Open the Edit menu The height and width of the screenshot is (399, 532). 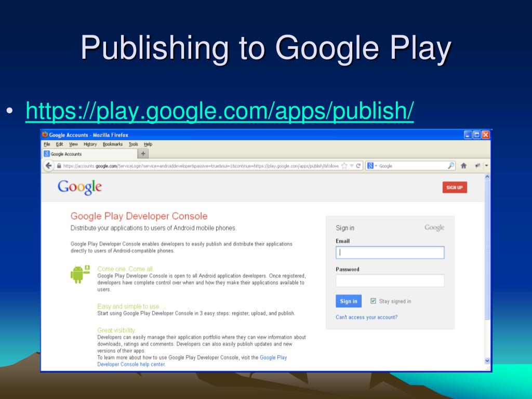(59, 144)
